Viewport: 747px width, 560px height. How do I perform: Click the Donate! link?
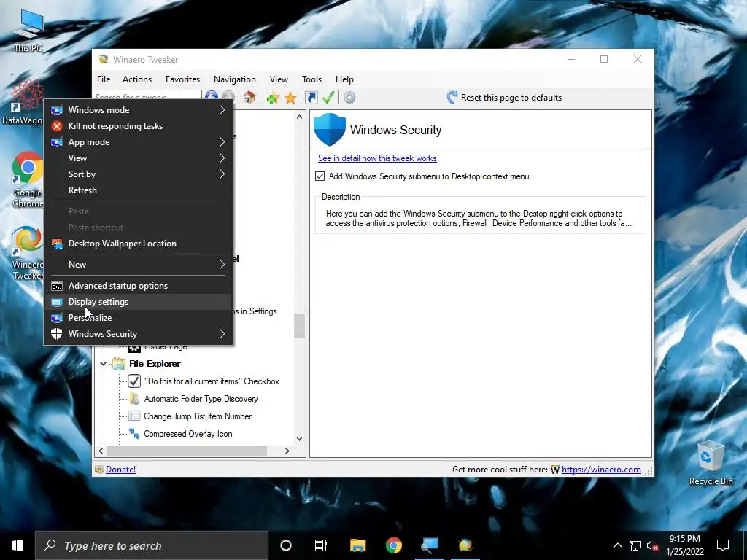point(120,470)
